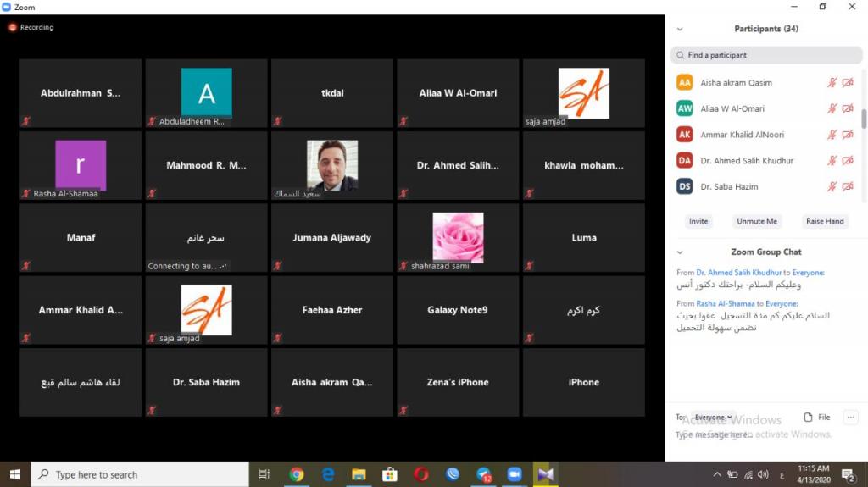Click the video-off icon for Dr. Saba Hazim
This screenshot has width=868, height=487.
click(847, 186)
